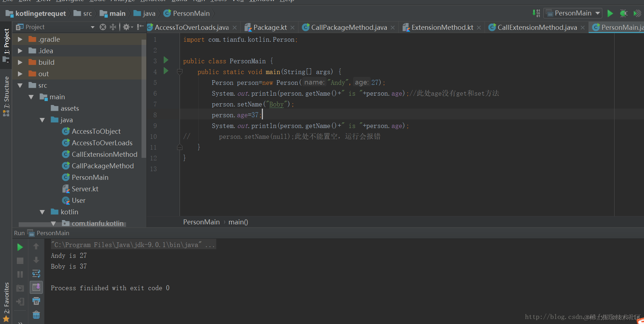Build the project with the make icon
Viewport: 644px width, 324px height.
click(536, 13)
